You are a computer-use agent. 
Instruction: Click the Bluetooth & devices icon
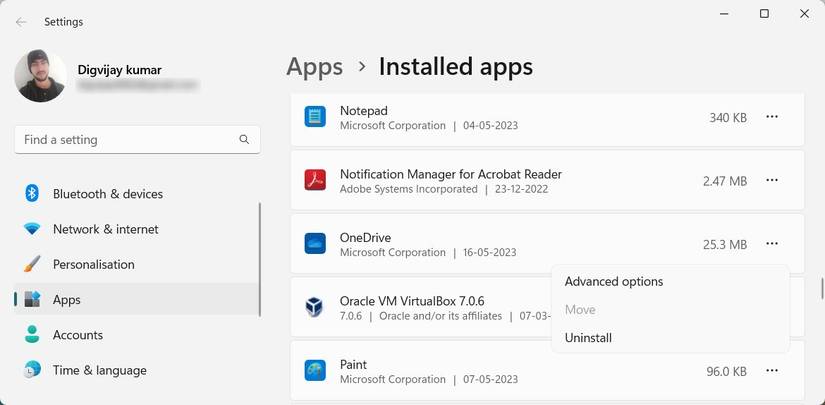pyautogui.click(x=32, y=193)
